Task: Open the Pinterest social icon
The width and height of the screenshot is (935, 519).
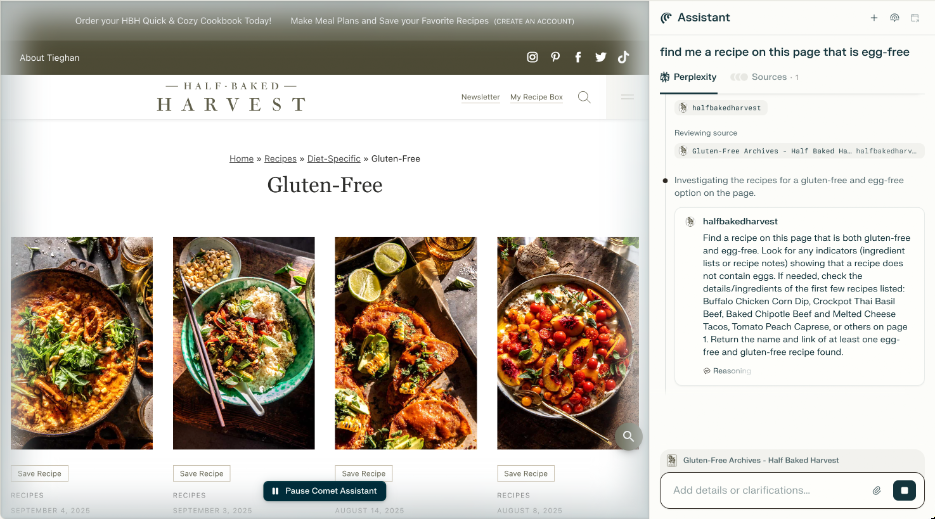Action: (555, 57)
